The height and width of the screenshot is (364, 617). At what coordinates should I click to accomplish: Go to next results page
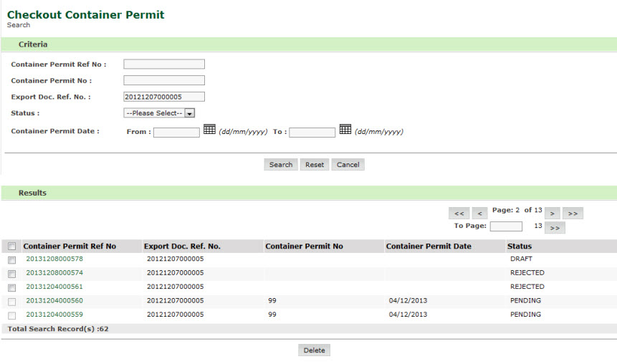tap(552, 214)
